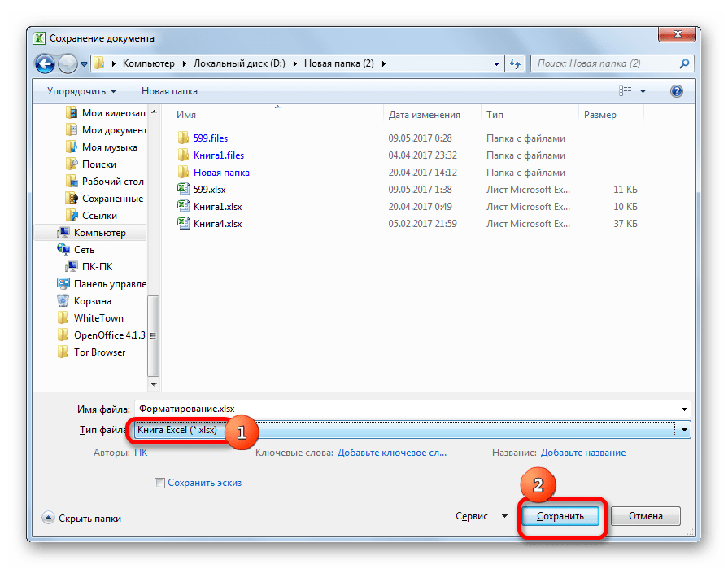Click the tree scrollbar up arrow

pos(154,112)
